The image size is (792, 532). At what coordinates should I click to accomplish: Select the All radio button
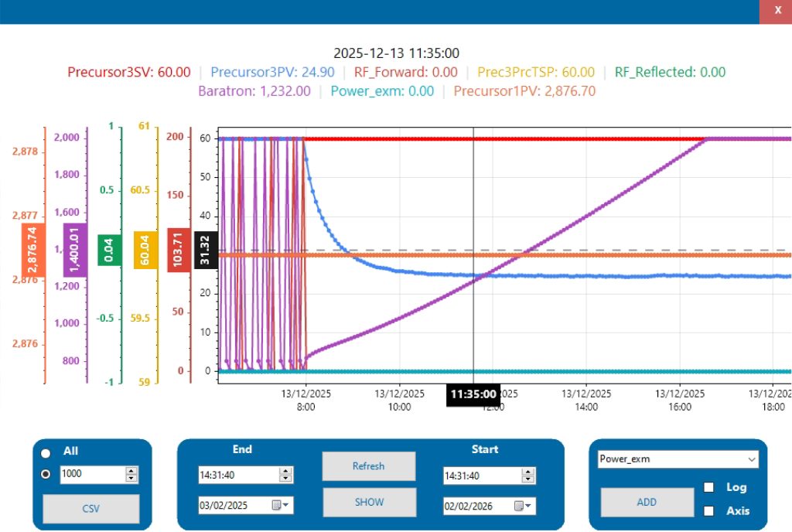coord(46,453)
